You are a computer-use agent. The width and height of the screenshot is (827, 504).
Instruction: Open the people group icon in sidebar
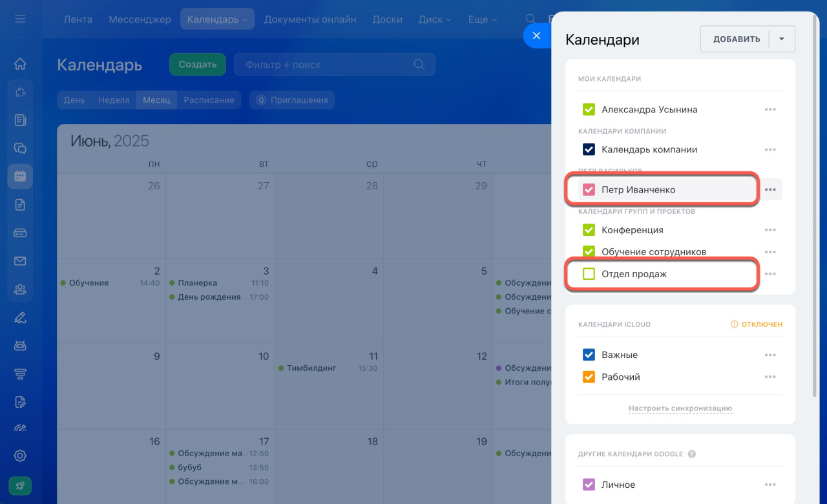[x=20, y=289]
